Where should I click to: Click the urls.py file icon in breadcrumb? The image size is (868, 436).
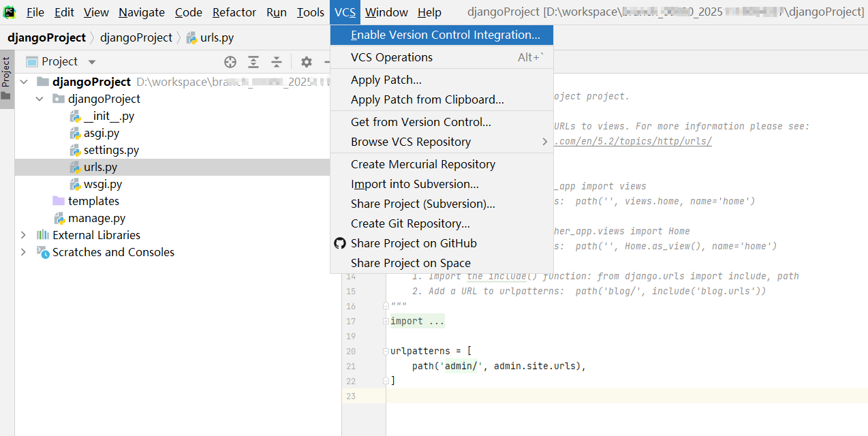pyautogui.click(x=192, y=38)
